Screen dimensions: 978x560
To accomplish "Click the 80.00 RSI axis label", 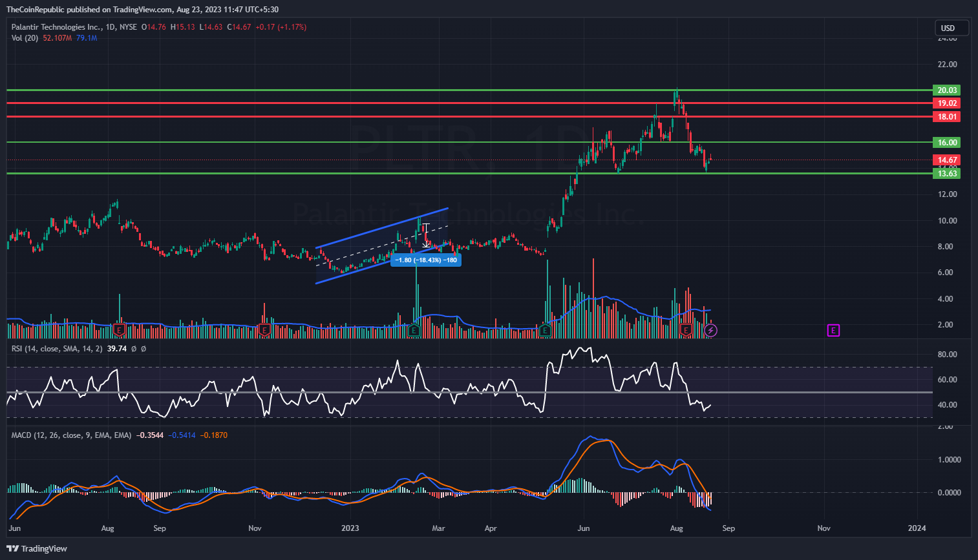I will tap(947, 355).
